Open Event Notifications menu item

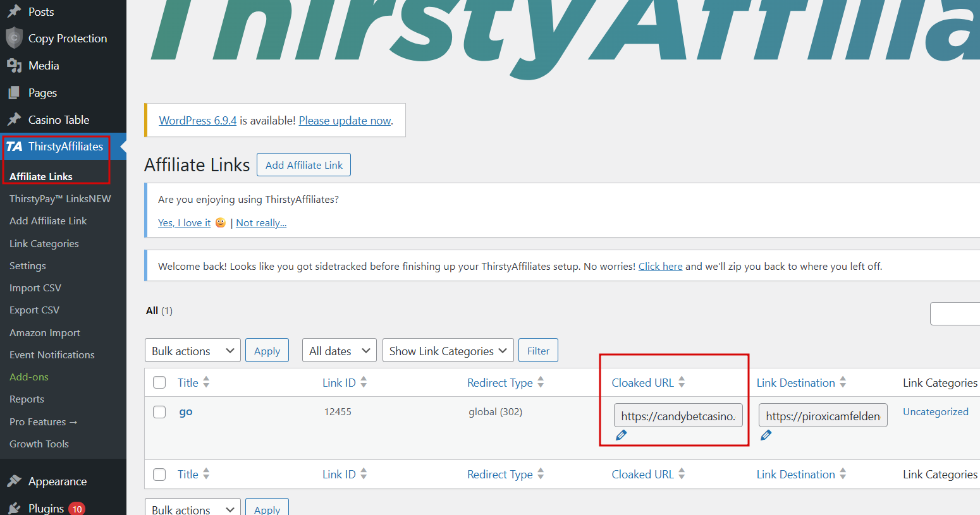click(x=52, y=354)
